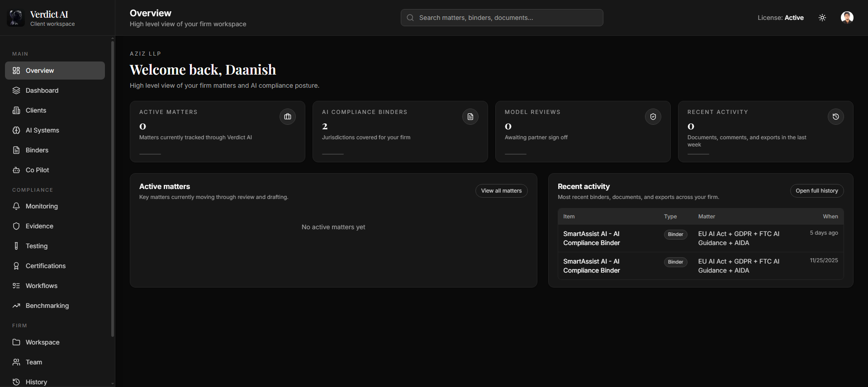868x387 pixels.
Task: Click the Verdict AI logo
Action: coord(16,18)
